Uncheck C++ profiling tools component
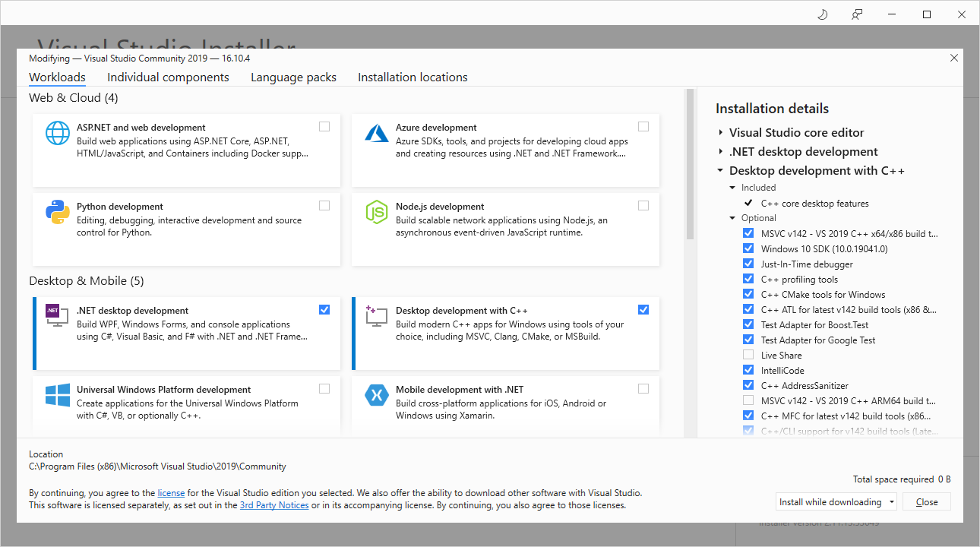 748,280
